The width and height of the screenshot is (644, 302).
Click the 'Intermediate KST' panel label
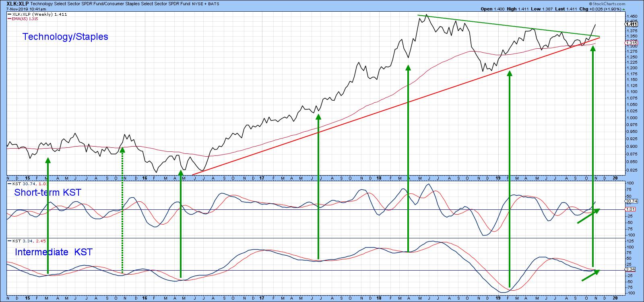[x=54, y=252]
